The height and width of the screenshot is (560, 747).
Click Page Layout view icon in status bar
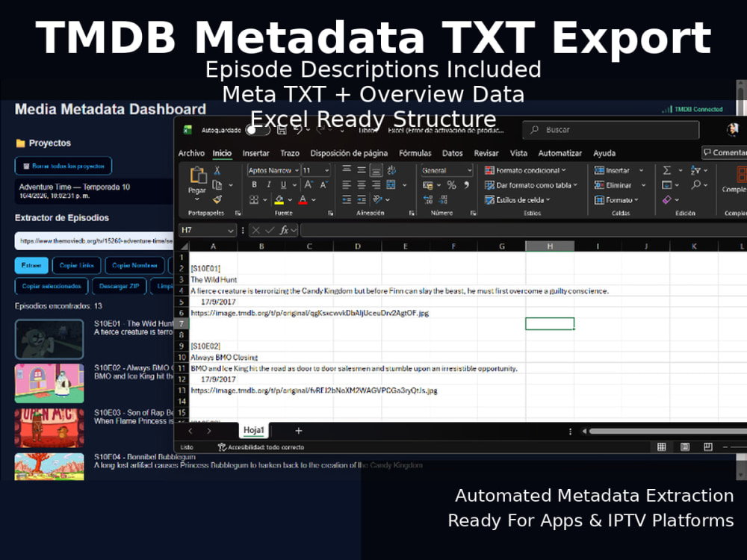pyautogui.click(x=684, y=447)
